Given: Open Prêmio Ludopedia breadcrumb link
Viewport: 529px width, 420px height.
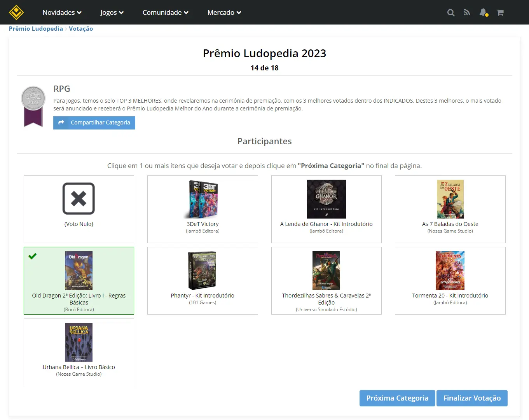Looking at the screenshot, I should pos(36,29).
